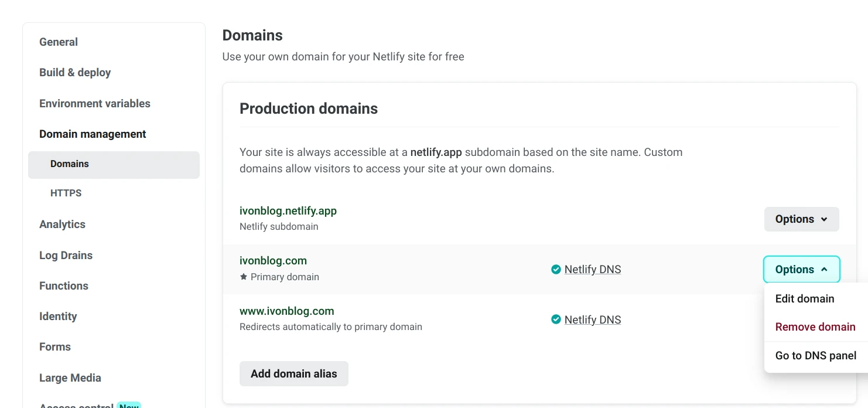
Task: Go to General settings in sidebar
Action: (x=59, y=42)
